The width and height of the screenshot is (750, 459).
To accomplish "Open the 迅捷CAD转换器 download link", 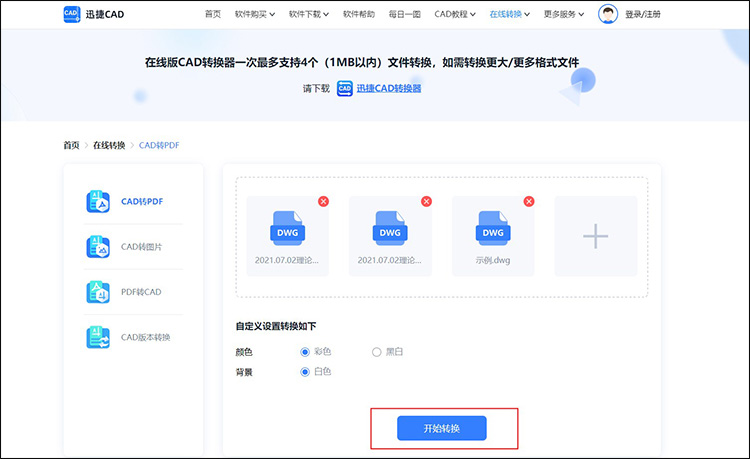I will (389, 88).
